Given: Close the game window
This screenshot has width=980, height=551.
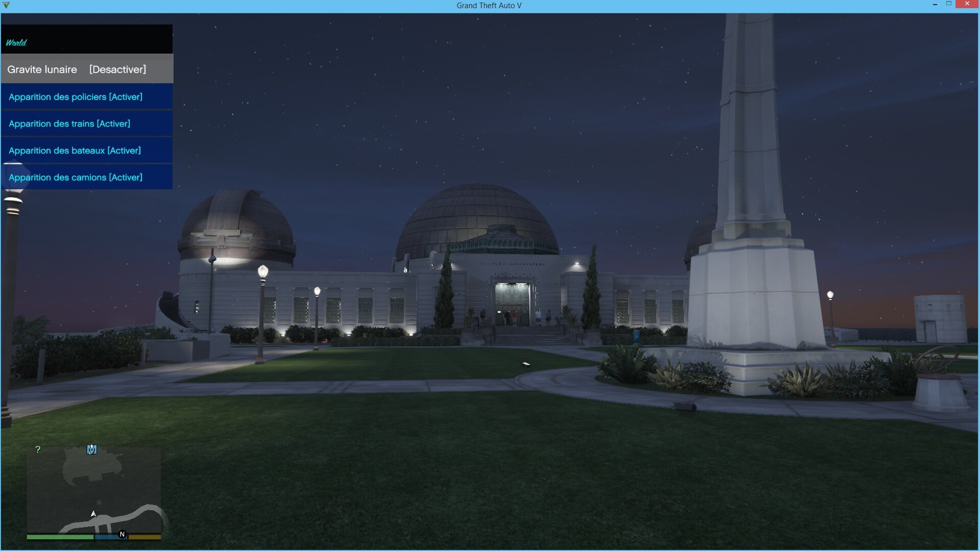Looking at the screenshot, I should pos(967,4).
